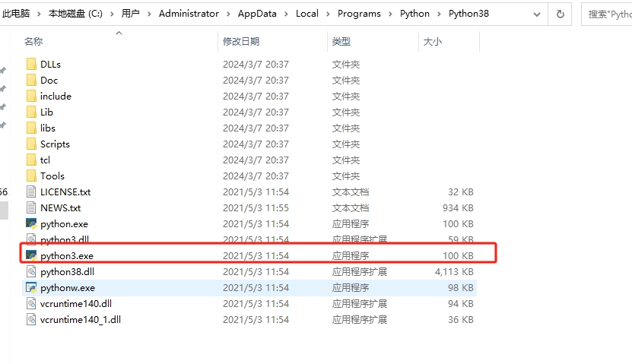The height and width of the screenshot is (364, 632).
Task: Sort files by 类型 column header
Action: (x=341, y=42)
